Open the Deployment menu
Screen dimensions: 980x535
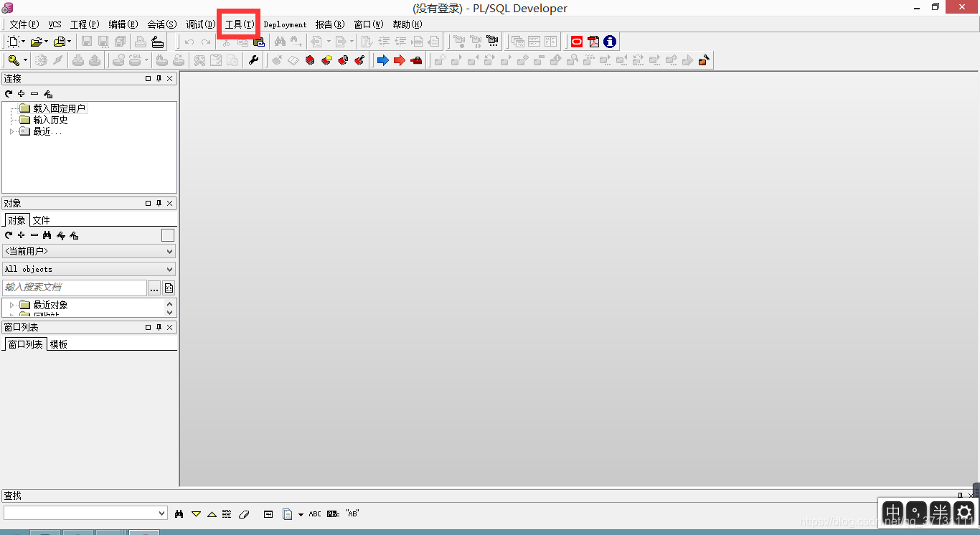click(285, 24)
